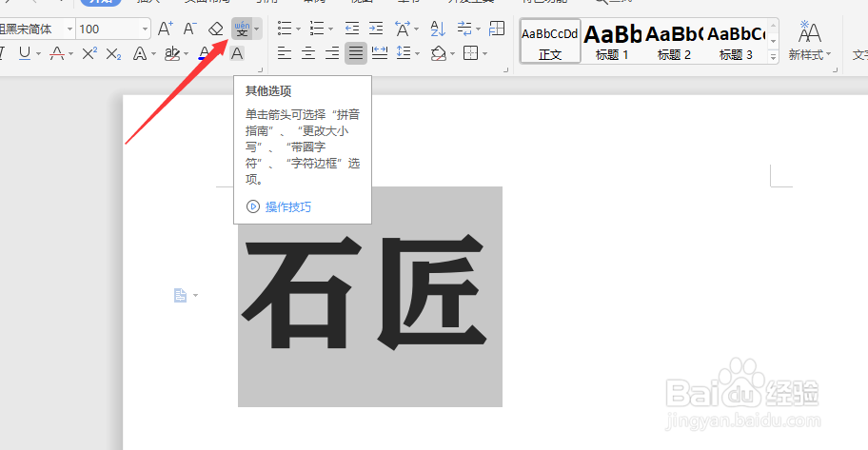Apply 标题 2 heading style
The width and height of the screenshot is (868, 450).
pos(674,42)
